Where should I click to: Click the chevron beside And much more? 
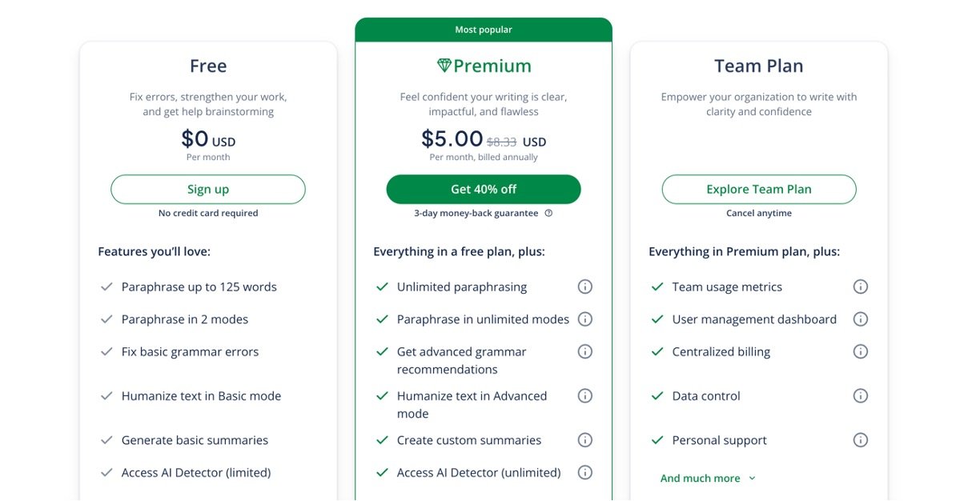coord(752,479)
